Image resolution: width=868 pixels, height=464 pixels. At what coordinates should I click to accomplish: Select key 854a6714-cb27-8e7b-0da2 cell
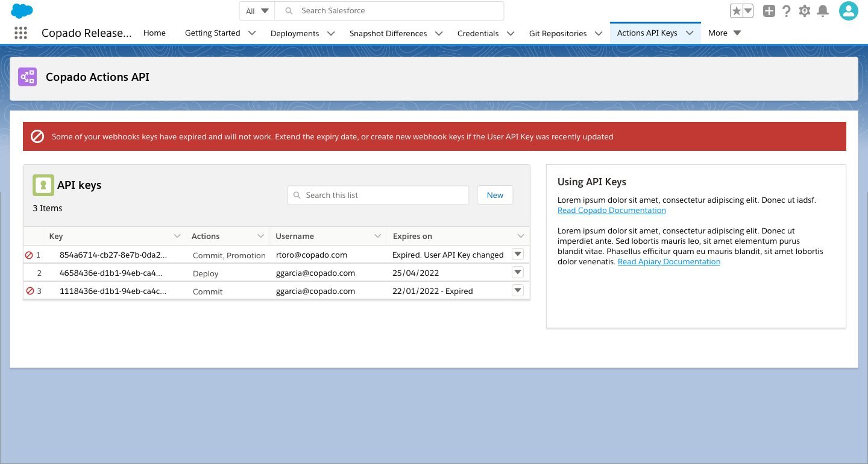click(x=113, y=255)
